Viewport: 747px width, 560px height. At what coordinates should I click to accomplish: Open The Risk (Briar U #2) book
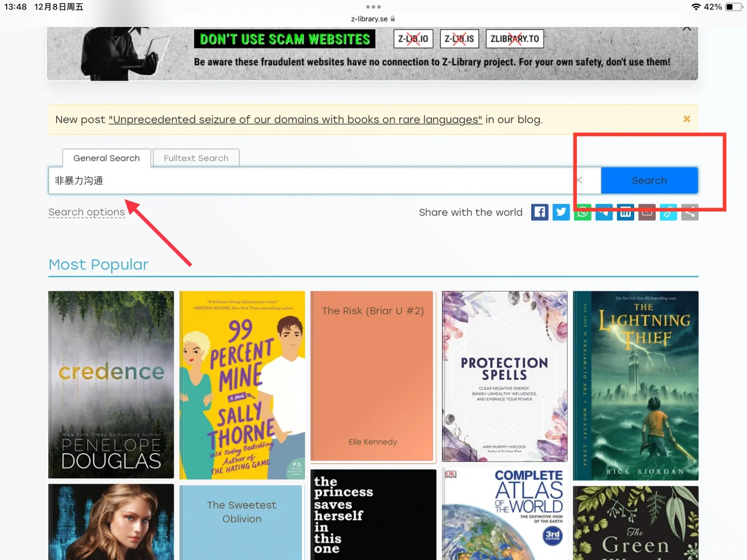coord(373,376)
